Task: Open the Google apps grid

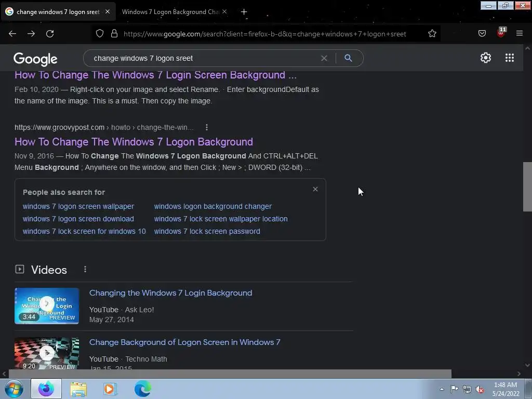Action: point(510,58)
